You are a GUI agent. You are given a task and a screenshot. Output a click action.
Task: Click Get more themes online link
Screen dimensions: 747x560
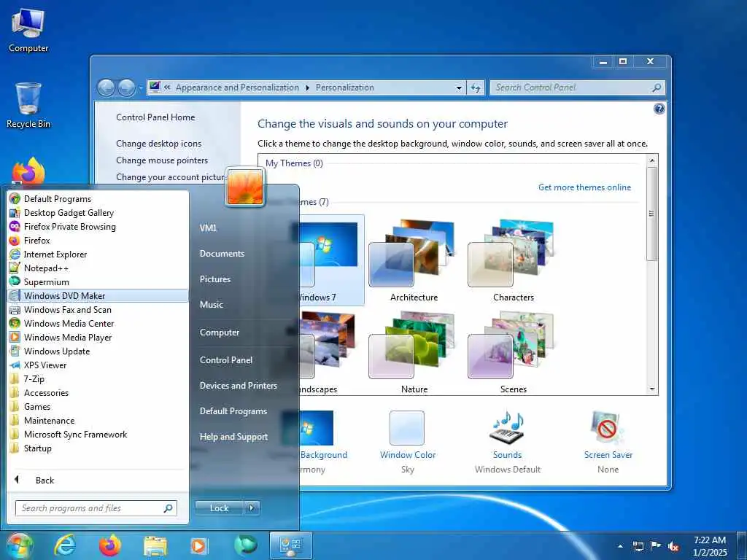point(584,187)
